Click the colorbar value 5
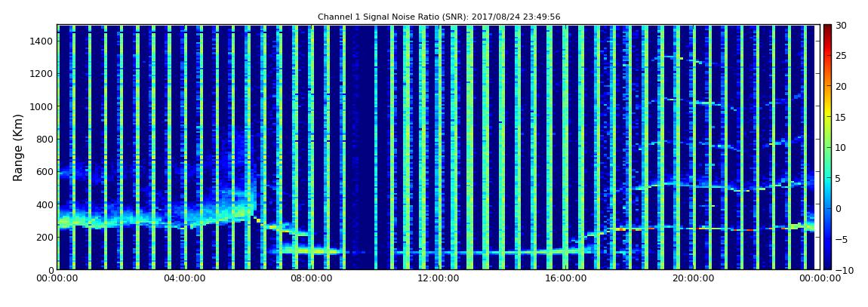Viewport: 868px width, 307px height. tap(839, 178)
